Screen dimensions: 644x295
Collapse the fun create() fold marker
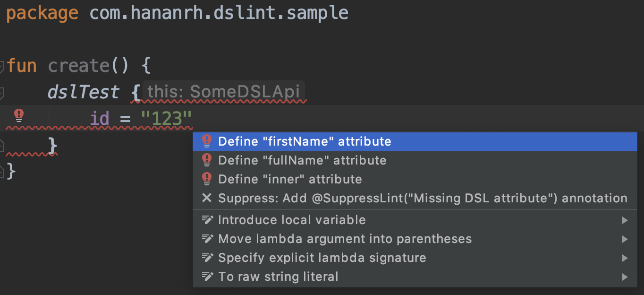pyautogui.click(x=2, y=66)
